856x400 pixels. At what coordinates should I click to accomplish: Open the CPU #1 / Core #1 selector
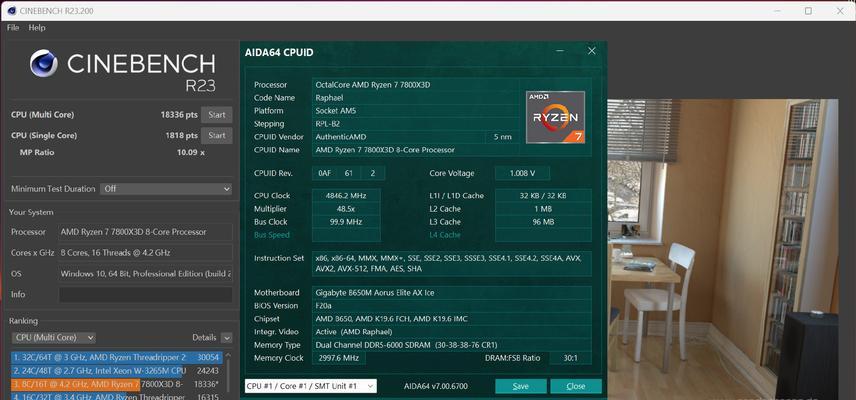(x=311, y=386)
